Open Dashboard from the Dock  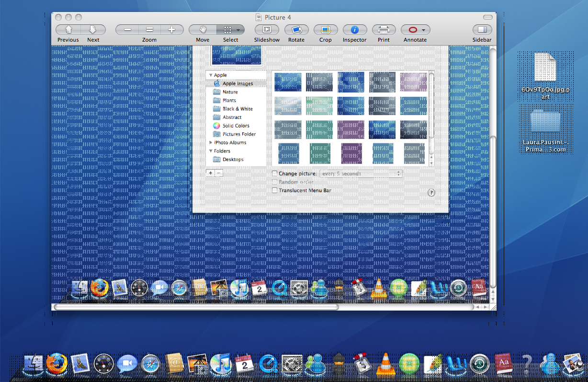click(103, 364)
